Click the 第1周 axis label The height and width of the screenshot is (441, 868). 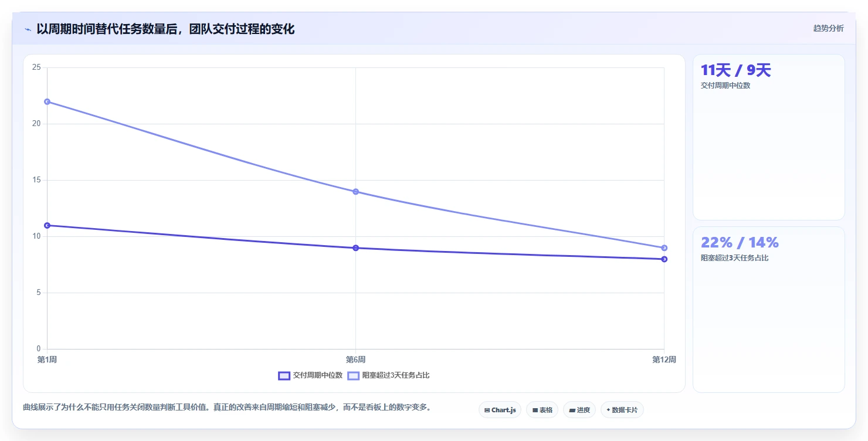tap(47, 359)
